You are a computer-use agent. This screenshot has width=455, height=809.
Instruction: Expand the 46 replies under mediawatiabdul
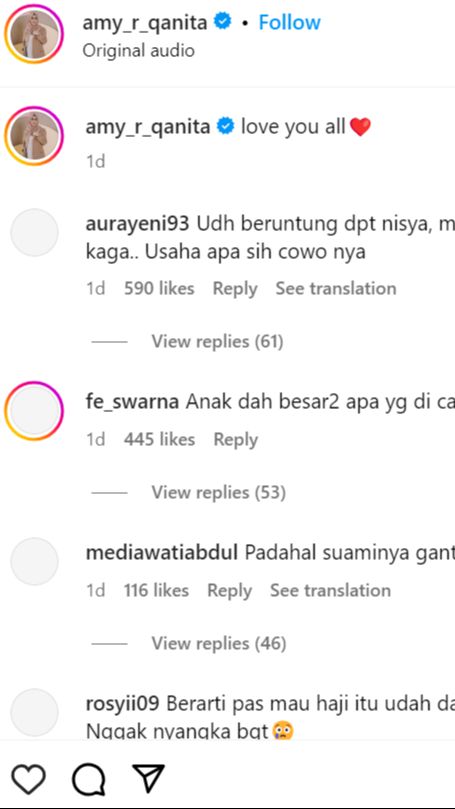218,643
